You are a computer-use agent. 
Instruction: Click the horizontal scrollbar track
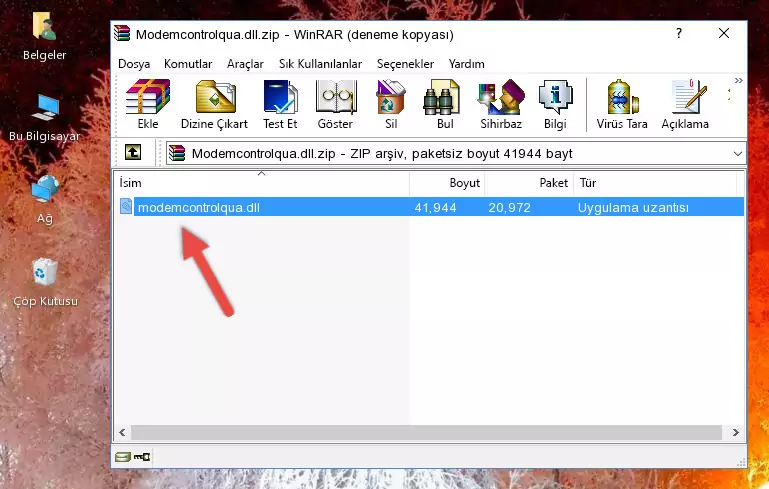coord(426,433)
